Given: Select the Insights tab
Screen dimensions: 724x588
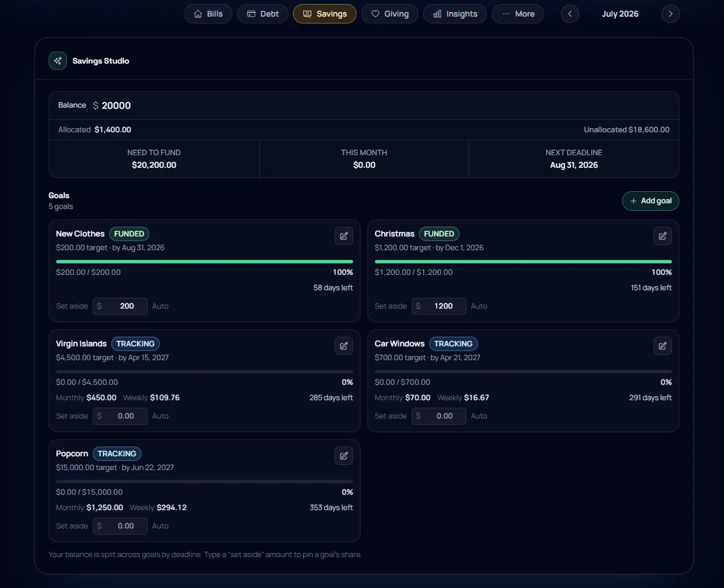Looking at the screenshot, I should pos(455,14).
